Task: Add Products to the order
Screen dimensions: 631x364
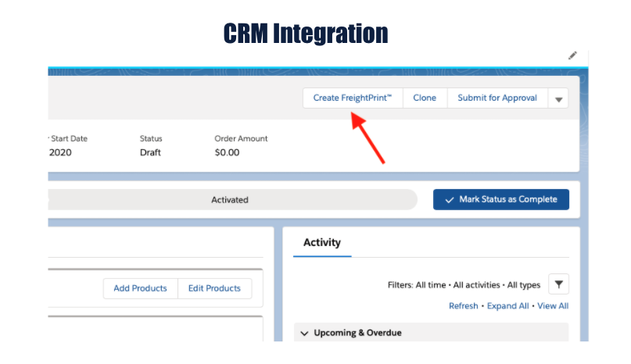Action: pyautogui.click(x=140, y=288)
